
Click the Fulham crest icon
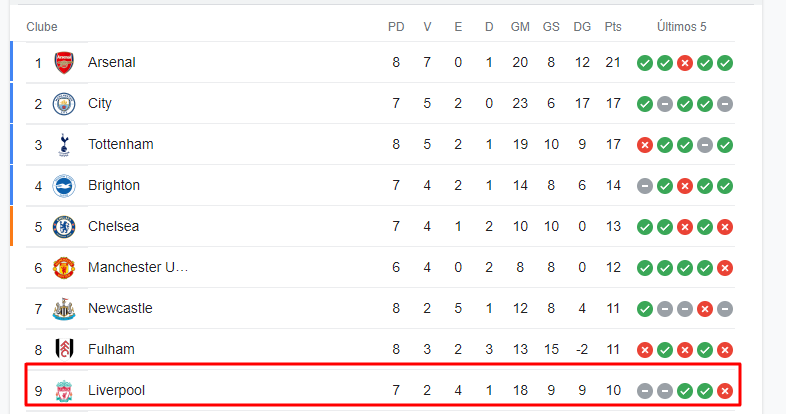point(64,349)
